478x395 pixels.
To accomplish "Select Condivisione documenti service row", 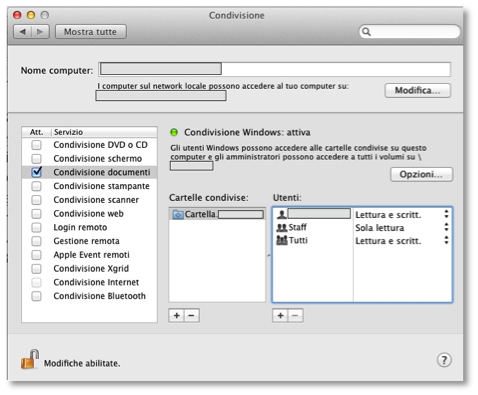I will [89, 172].
